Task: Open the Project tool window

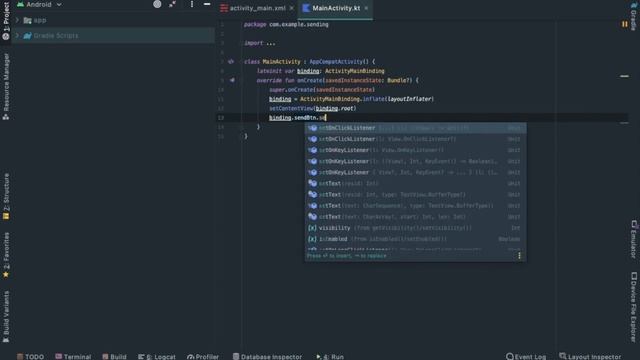Action: [x=6, y=20]
